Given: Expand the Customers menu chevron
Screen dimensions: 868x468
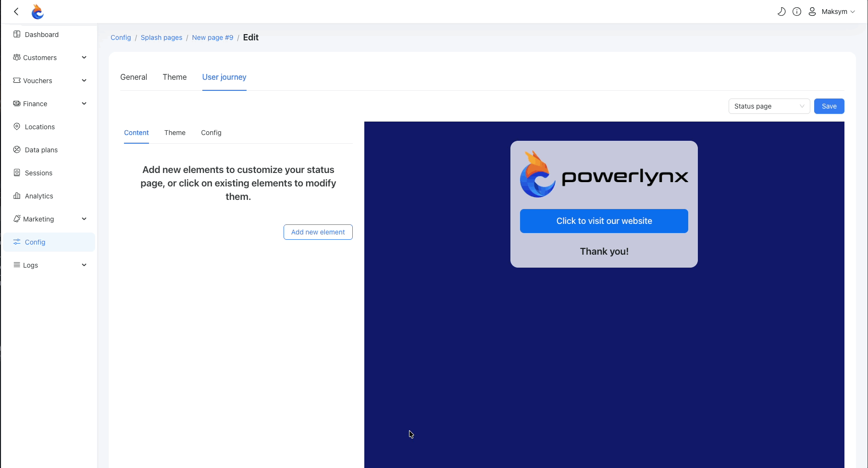Looking at the screenshot, I should tap(84, 58).
